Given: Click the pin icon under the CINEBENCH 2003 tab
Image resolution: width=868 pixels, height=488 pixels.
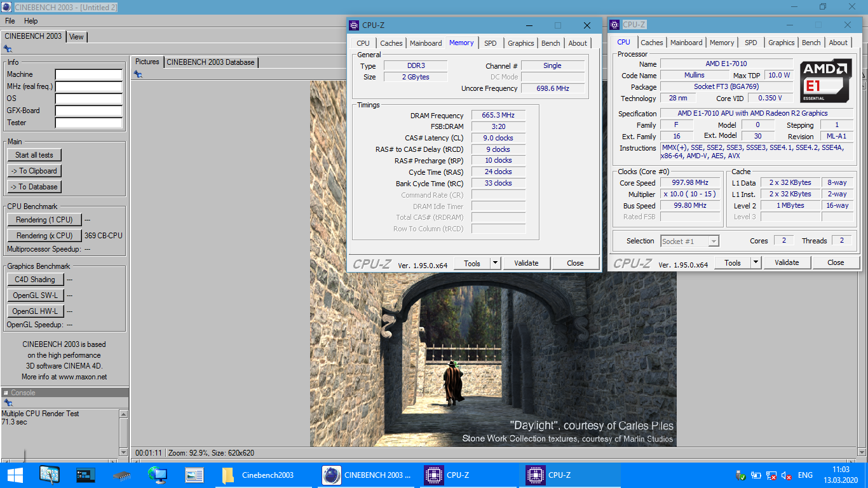Looking at the screenshot, I should [8, 49].
